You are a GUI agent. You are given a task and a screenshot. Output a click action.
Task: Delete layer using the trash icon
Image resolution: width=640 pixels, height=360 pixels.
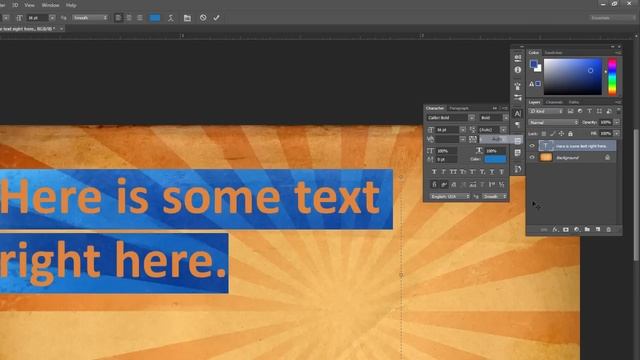(608, 230)
